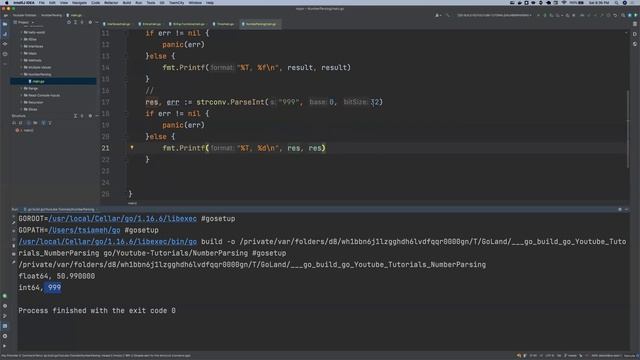Screen dimensions: 640x360
Task: Select the Methods folder in Project tree
Action: click(x=33, y=60)
